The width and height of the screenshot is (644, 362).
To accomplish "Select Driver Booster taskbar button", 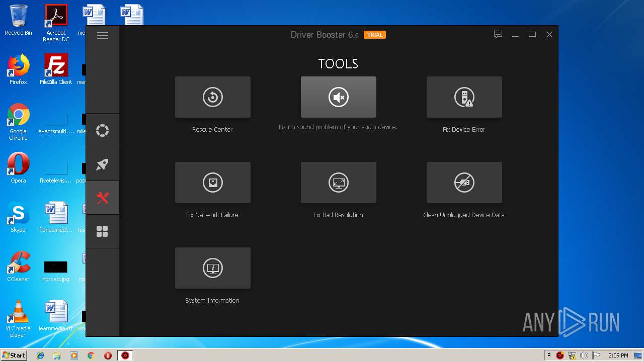I will tap(125, 355).
